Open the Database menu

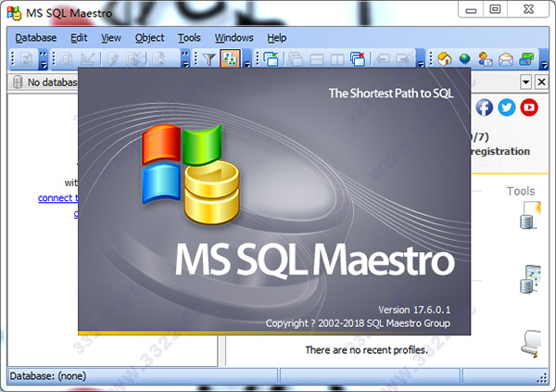tap(36, 38)
